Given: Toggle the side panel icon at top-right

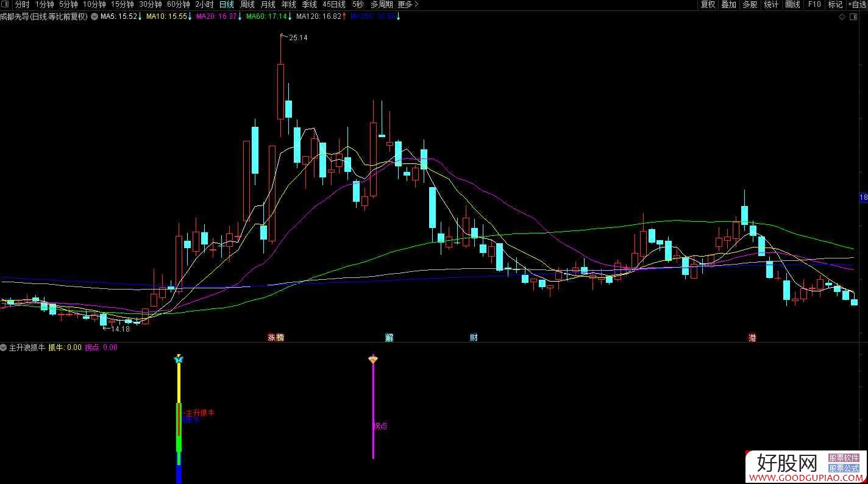Looking at the screenshot, I should [853, 16].
